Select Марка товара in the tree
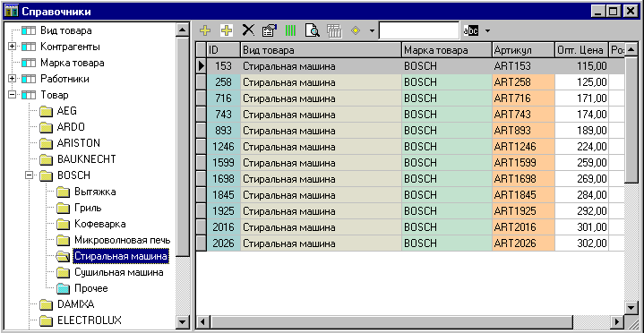Screen dimensions: 644x333 coord(73,63)
